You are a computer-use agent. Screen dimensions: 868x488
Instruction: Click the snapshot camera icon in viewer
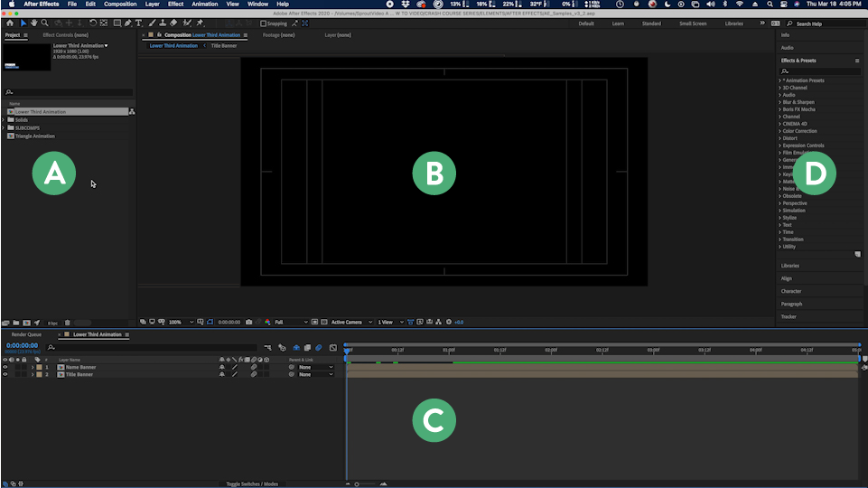249,322
